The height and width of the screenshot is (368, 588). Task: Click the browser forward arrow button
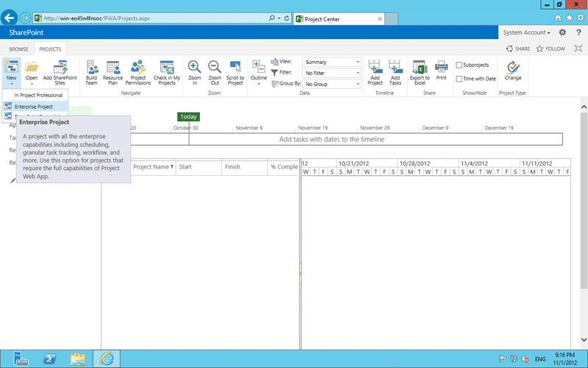(25, 18)
